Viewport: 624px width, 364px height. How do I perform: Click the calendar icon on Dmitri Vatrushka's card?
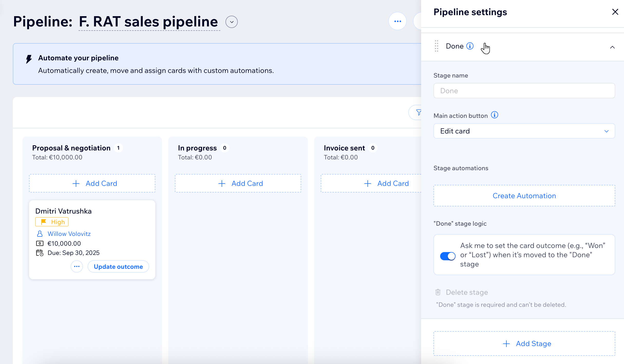[x=40, y=253]
